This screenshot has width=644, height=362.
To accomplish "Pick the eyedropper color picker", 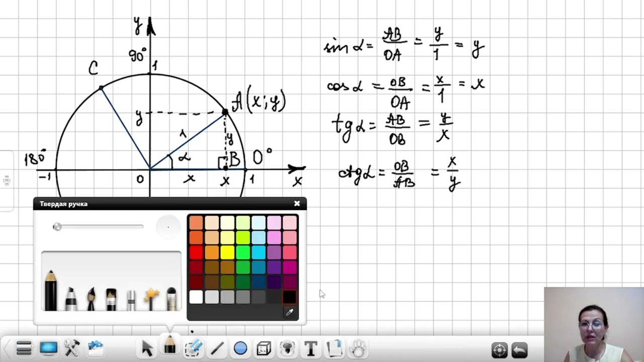I will pyautogui.click(x=290, y=313).
